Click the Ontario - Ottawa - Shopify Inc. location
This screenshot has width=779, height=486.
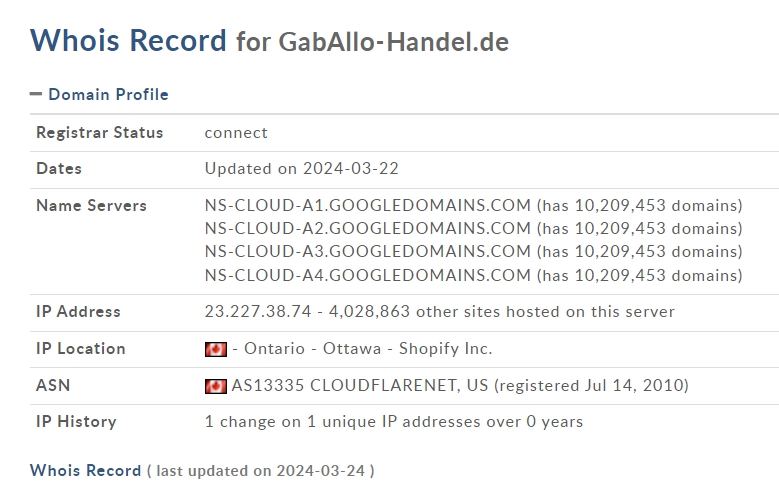pos(368,349)
